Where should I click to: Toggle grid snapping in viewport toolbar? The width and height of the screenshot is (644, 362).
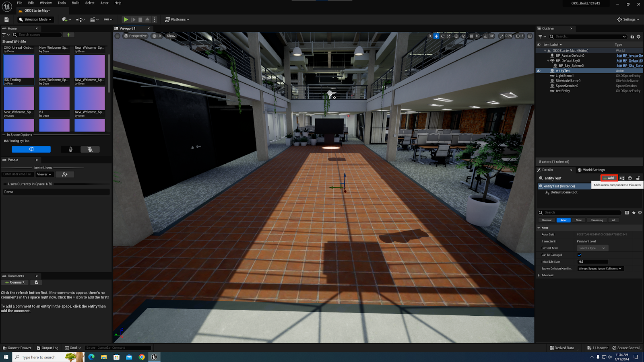coord(472,36)
